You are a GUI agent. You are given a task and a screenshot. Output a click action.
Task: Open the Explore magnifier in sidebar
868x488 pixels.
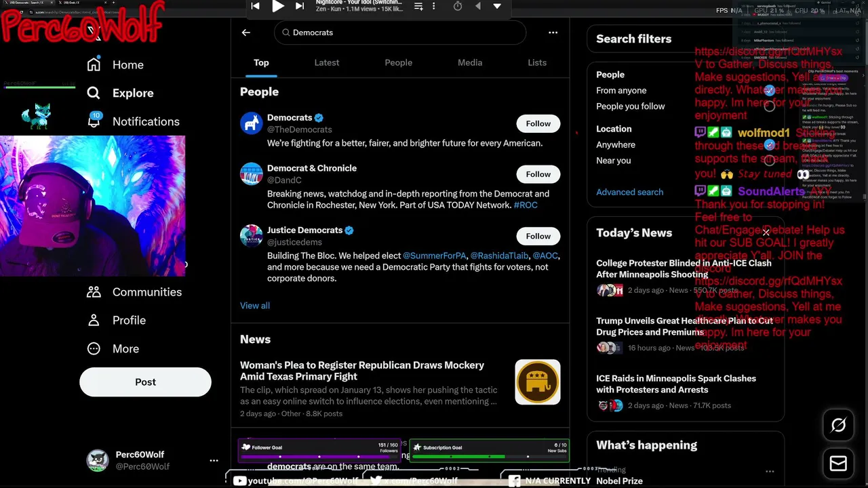pos(94,93)
